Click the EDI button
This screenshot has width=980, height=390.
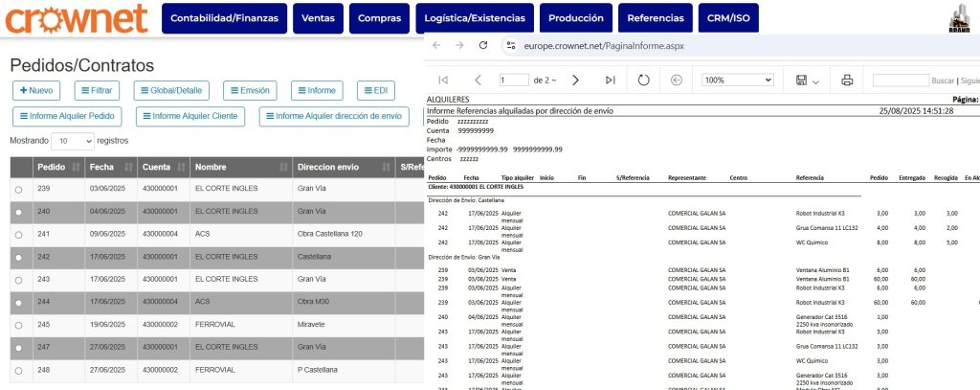point(375,90)
